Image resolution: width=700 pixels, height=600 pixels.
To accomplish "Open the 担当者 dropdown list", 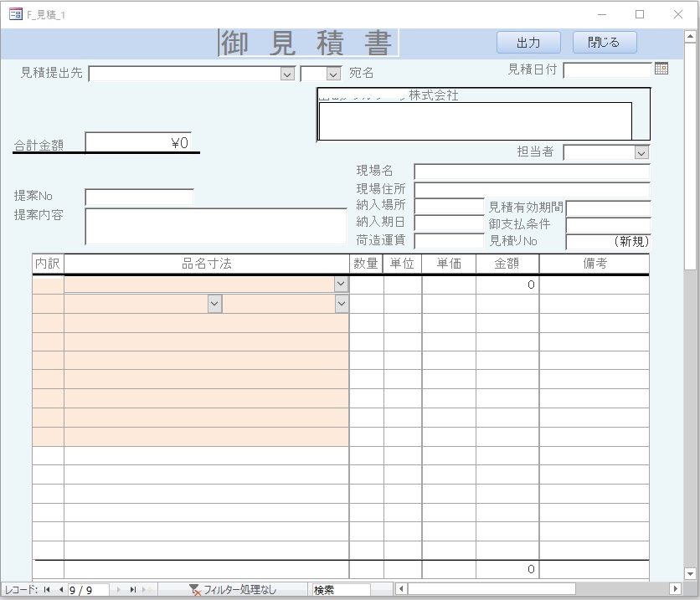I will [x=641, y=153].
